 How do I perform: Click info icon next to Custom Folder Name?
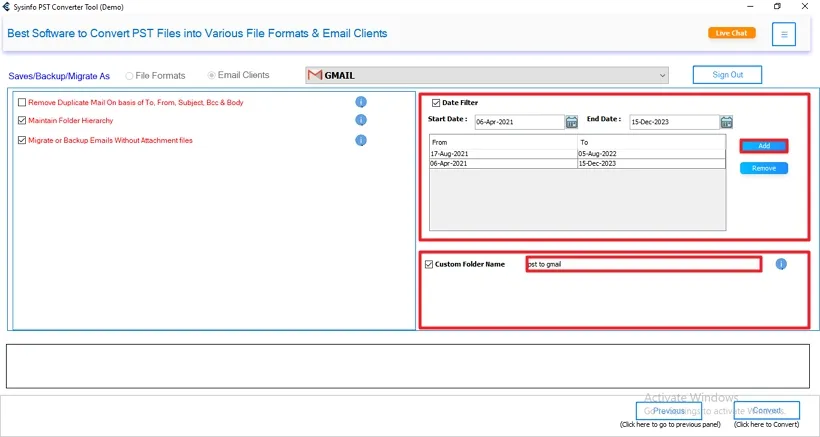(781, 264)
